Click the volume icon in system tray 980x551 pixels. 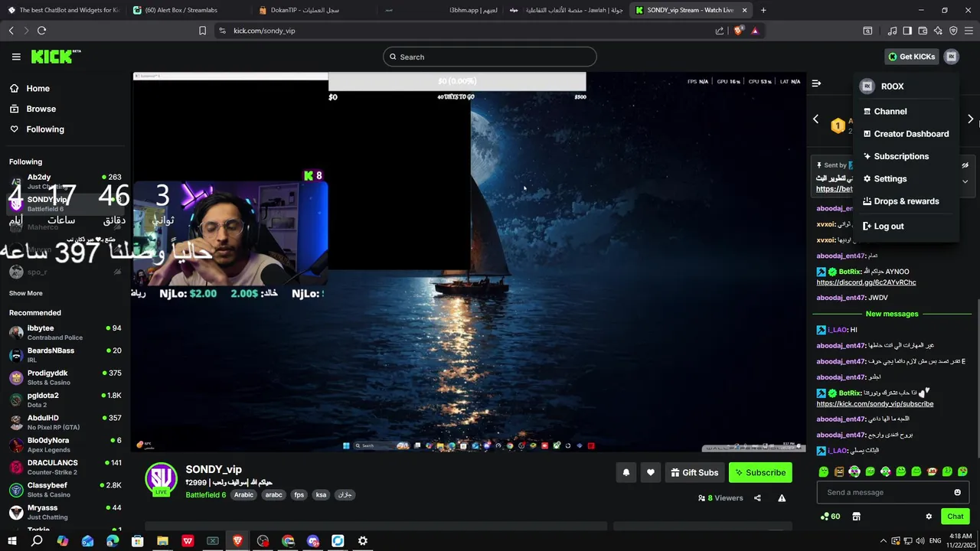pos(921,541)
